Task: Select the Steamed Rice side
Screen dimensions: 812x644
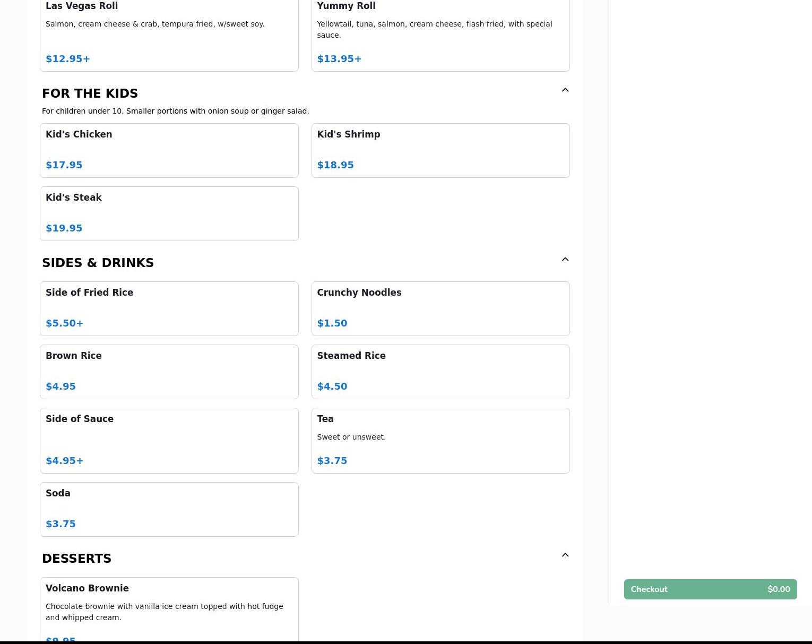Action: (x=440, y=372)
